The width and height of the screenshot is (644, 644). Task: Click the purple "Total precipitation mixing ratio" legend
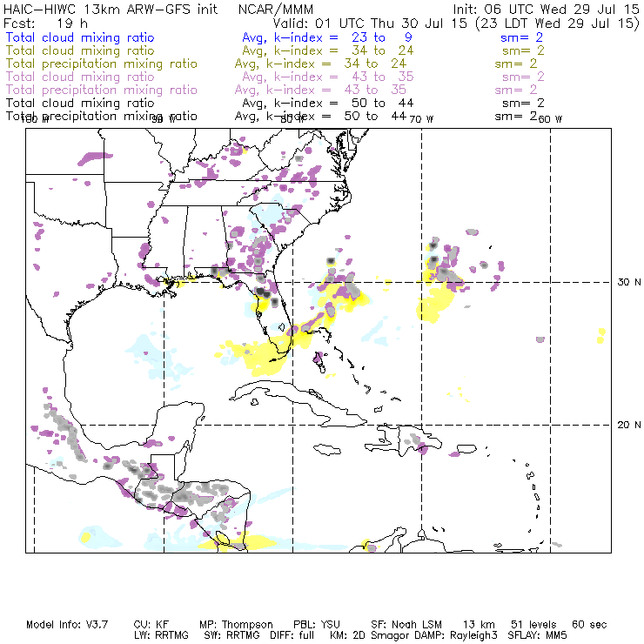click(x=102, y=90)
